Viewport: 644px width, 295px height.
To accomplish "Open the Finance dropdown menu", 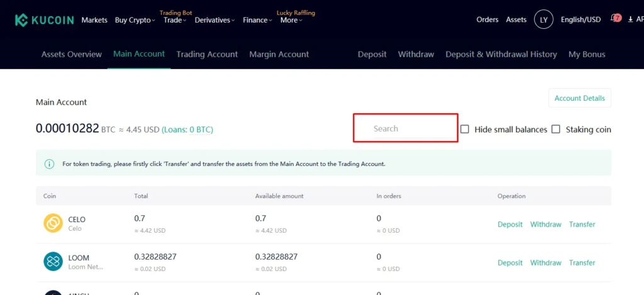I will [257, 19].
